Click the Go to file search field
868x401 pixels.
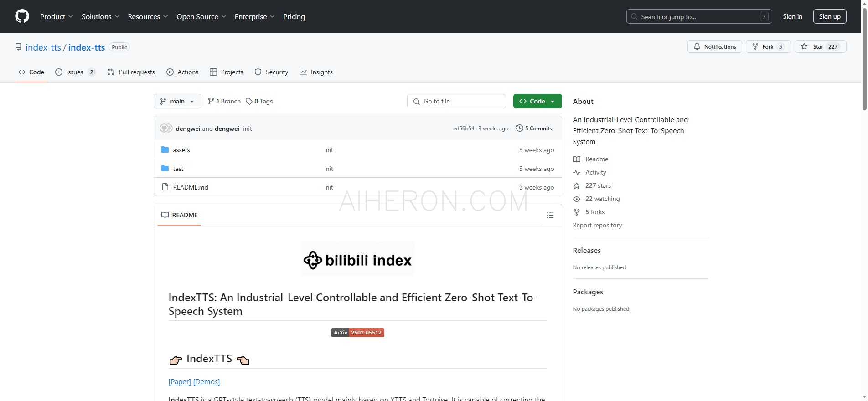coord(456,101)
